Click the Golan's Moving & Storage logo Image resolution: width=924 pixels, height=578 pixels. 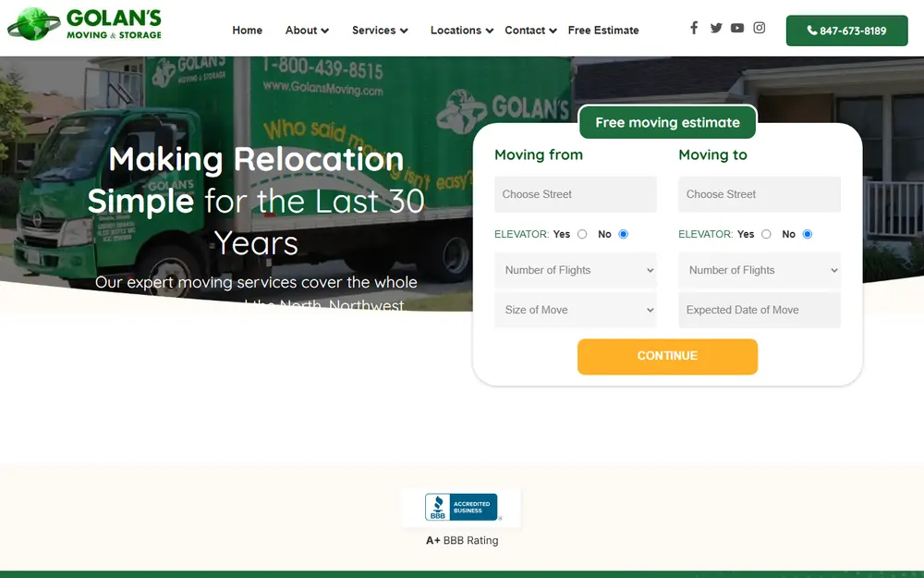(84, 24)
